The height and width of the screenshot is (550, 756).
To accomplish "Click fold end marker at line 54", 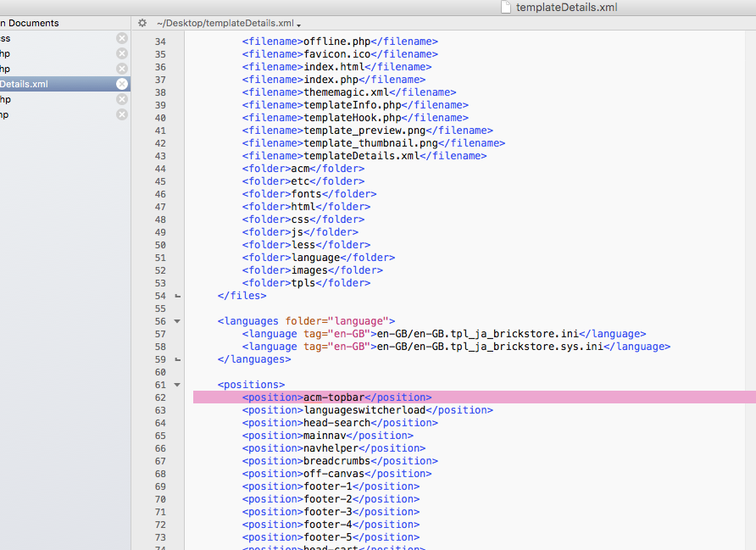I will point(177,296).
